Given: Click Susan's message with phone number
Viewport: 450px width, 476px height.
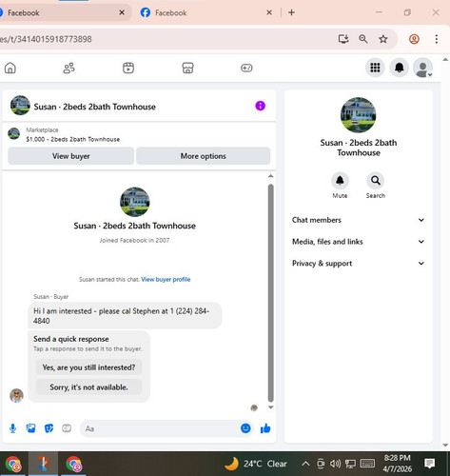Looking at the screenshot, I should [125, 316].
